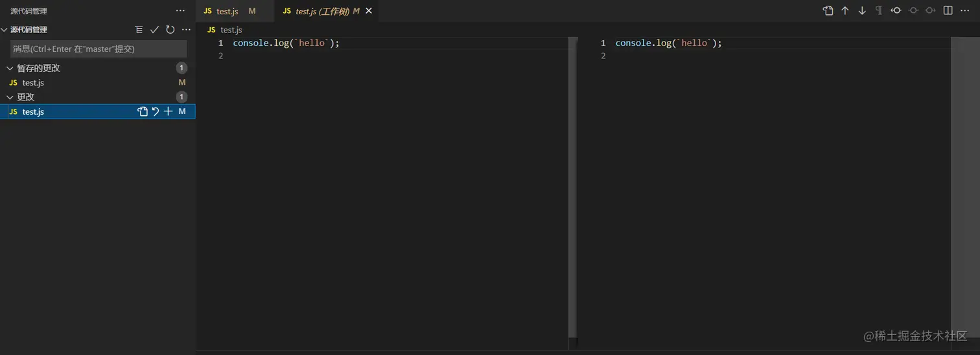The width and height of the screenshot is (980, 355).
Task: Click the middle circle change icon
Action: point(913,10)
